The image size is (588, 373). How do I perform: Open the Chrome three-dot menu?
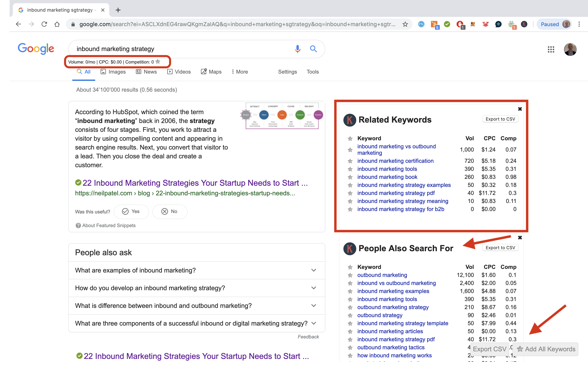coord(579,24)
